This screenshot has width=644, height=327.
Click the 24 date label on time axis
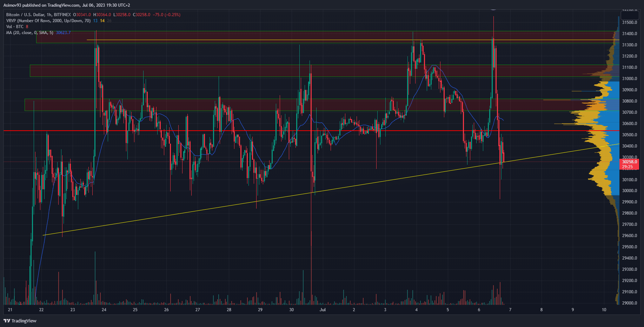coord(104,310)
